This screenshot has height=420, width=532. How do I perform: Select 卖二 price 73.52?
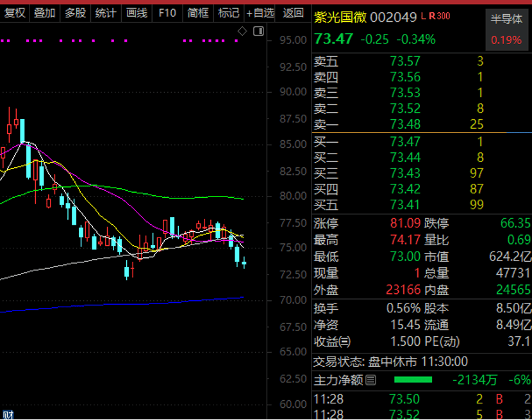405,108
